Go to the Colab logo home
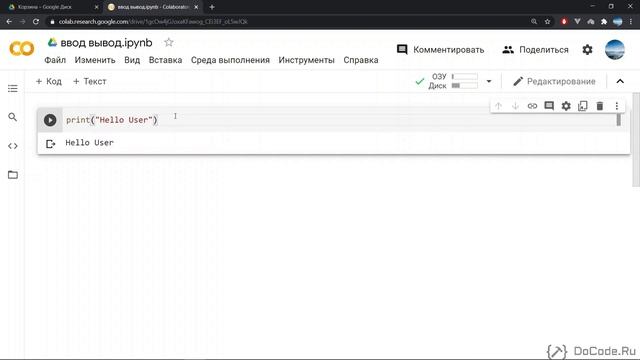The height and width of the screenshot is (360, 640). [x=22, y=49]
